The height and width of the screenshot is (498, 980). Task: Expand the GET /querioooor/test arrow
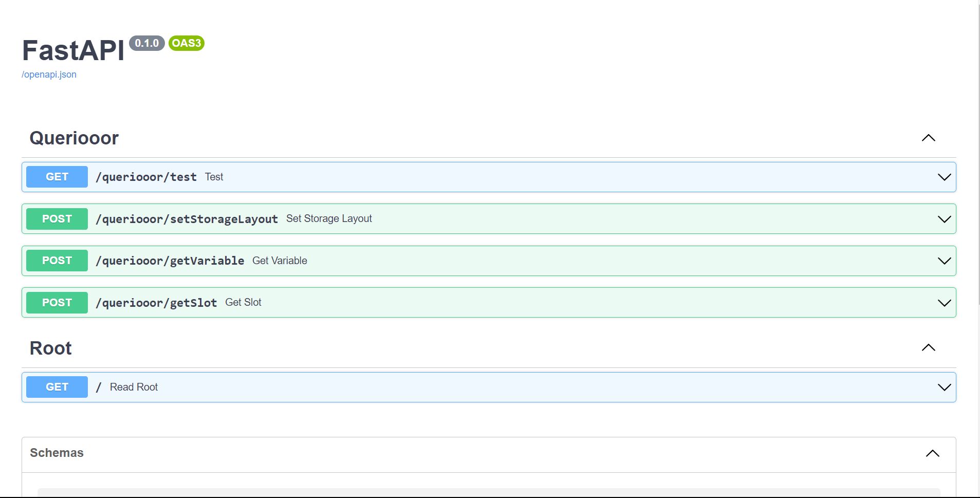tap(944, 177)
